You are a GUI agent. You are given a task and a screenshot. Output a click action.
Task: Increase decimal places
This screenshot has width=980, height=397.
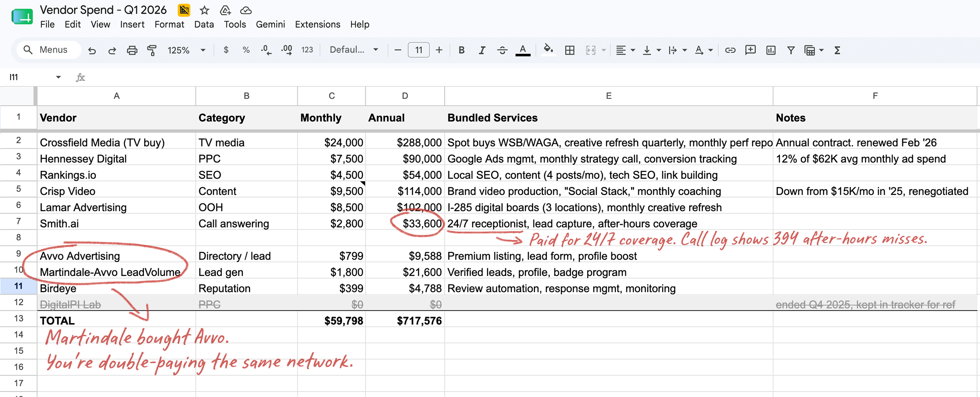[x=287, y=50]
